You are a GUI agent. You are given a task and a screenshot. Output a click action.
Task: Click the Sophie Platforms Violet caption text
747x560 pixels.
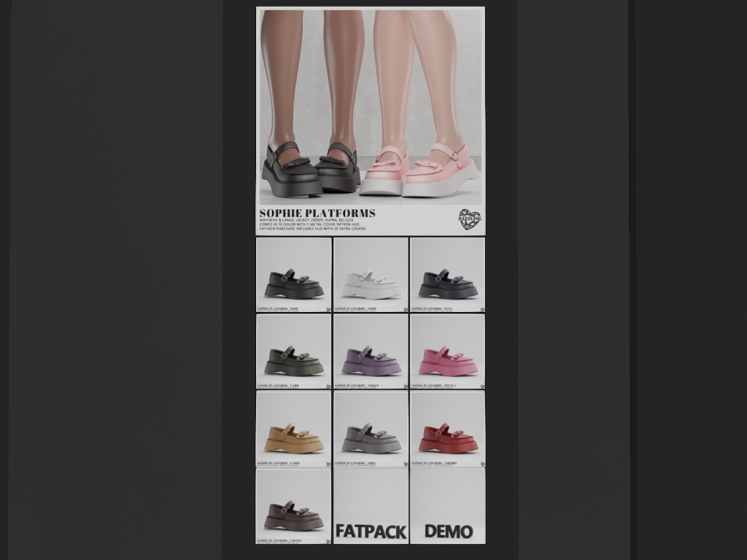click(357, 386)
